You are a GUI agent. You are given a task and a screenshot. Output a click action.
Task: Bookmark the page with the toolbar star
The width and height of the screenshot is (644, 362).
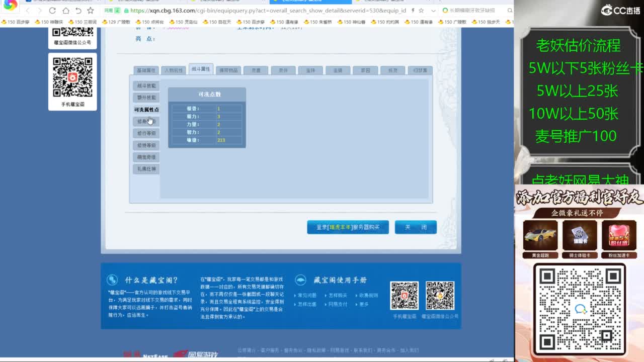pos(91,11)
